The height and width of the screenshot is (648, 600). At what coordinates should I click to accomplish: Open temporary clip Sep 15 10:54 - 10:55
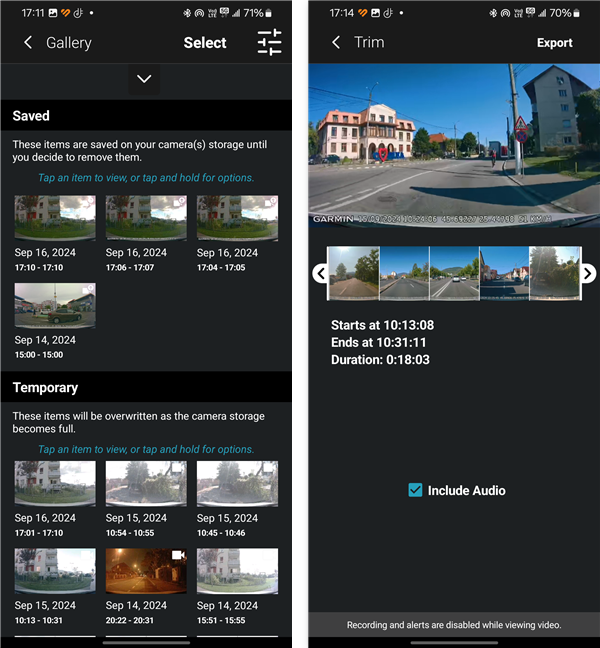coord(146,483)
